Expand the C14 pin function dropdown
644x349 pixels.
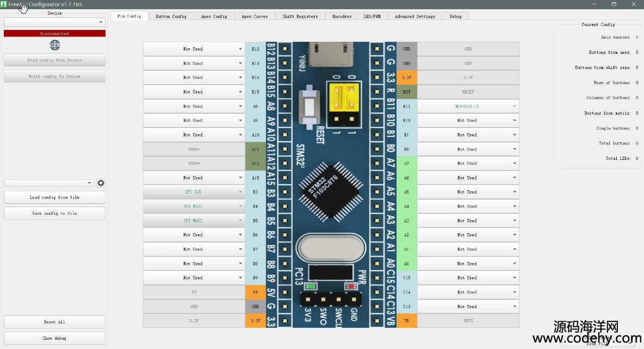[468, 292]
